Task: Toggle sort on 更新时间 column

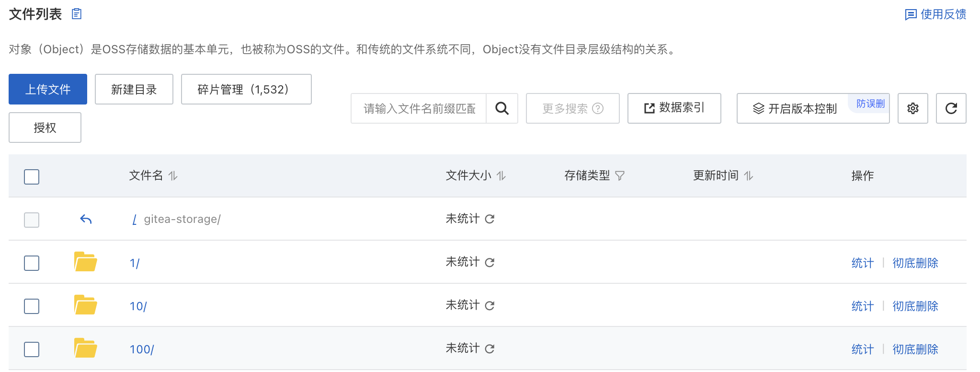Action: tap(748, 175)
